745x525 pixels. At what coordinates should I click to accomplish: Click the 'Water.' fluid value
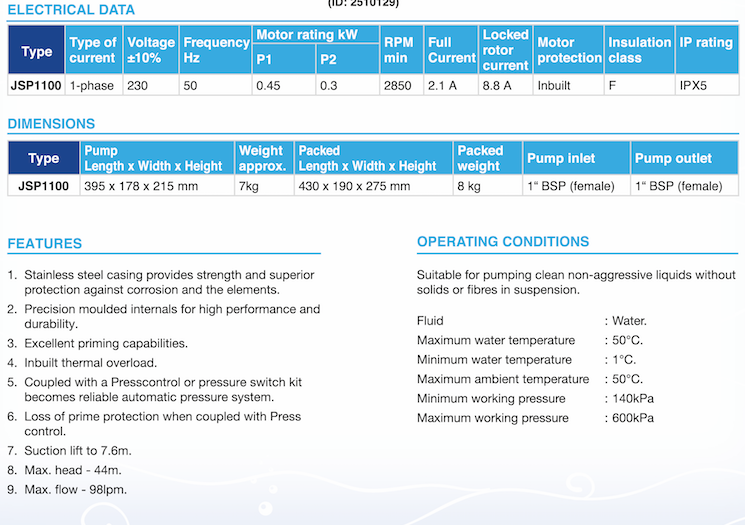pyautogui.click(x=630, y=321)
